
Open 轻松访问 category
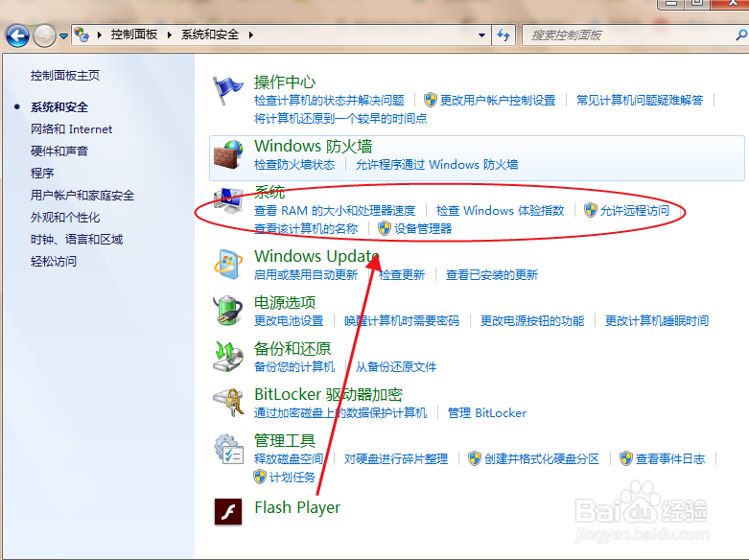(x=54, y=262)
